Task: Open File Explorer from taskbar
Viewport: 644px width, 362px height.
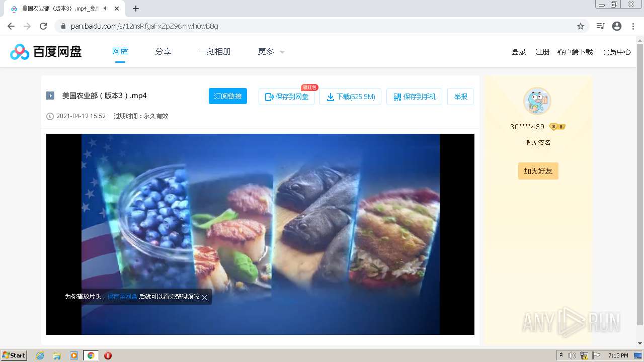Action: pos(57,355)
